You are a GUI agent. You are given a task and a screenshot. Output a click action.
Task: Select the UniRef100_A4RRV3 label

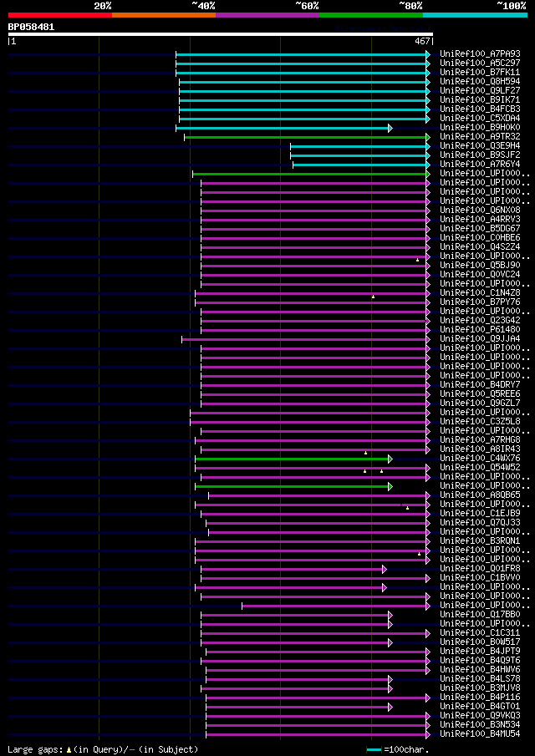point(480,220)
